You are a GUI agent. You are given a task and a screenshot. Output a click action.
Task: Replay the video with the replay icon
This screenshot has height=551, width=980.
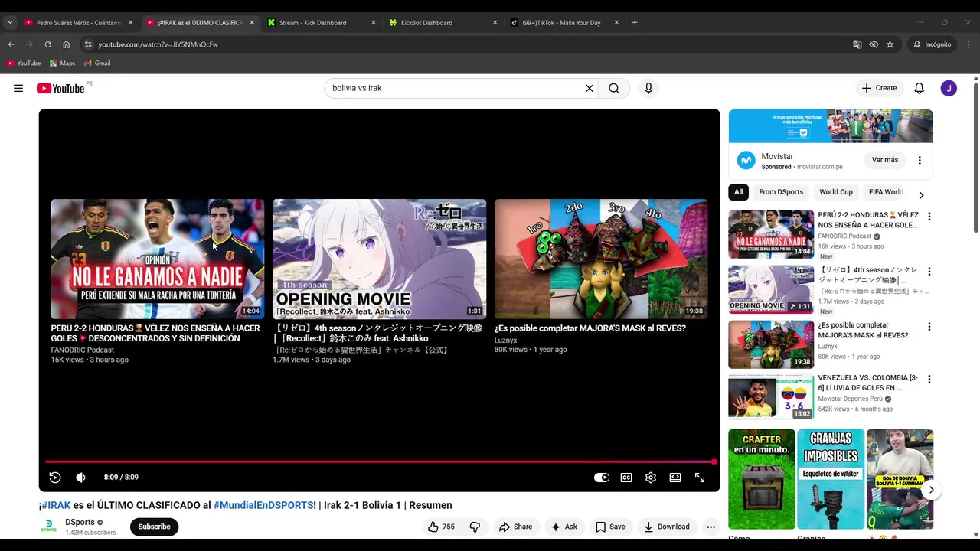pyautogui.click(x=55, y=478)
